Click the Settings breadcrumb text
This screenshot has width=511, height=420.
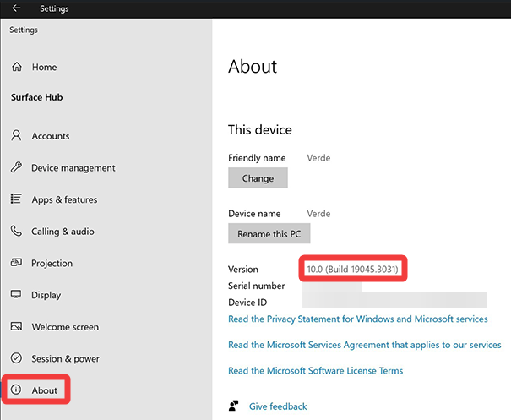(x=24, y=30)
